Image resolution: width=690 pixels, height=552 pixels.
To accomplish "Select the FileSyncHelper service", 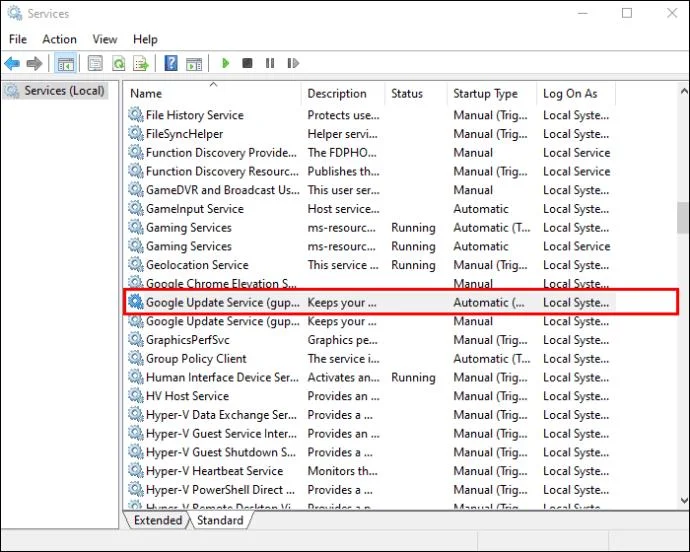I will click(370, 134).
